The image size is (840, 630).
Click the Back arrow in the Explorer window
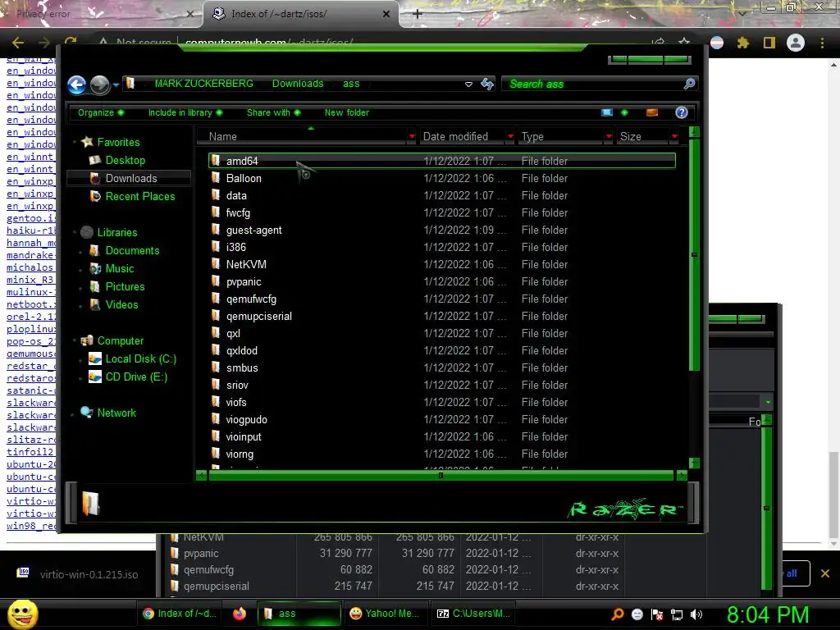(x=76, y=84)
